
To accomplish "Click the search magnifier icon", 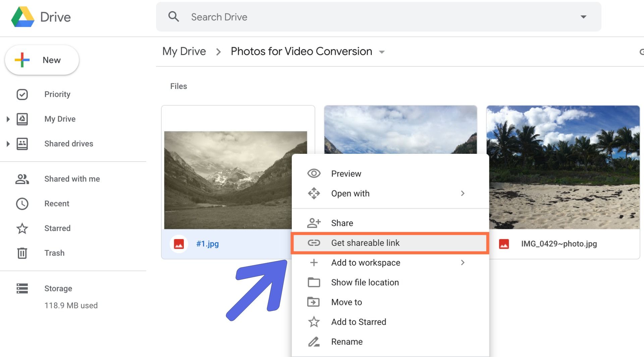I will [x=173, y=16].
